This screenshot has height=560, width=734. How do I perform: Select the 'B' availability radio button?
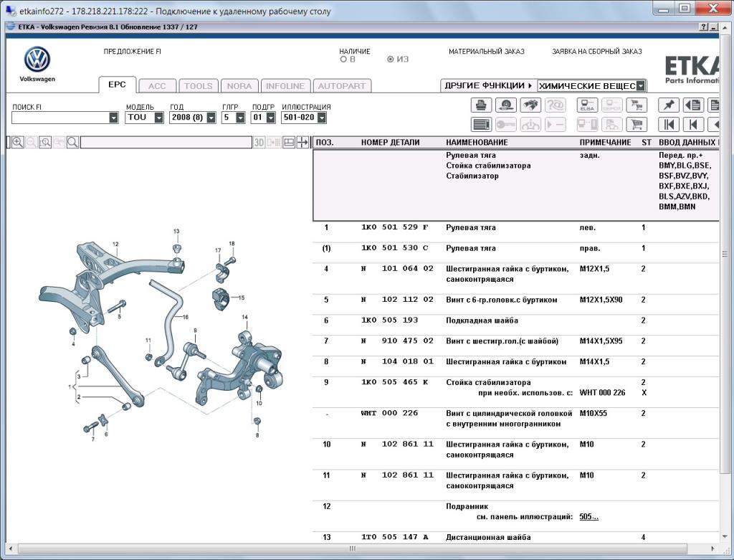343,60
